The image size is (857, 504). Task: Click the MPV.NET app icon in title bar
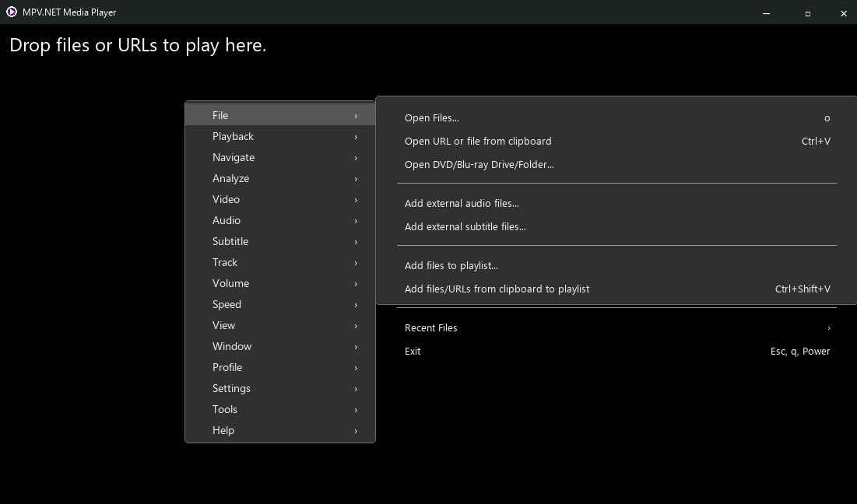12,12
